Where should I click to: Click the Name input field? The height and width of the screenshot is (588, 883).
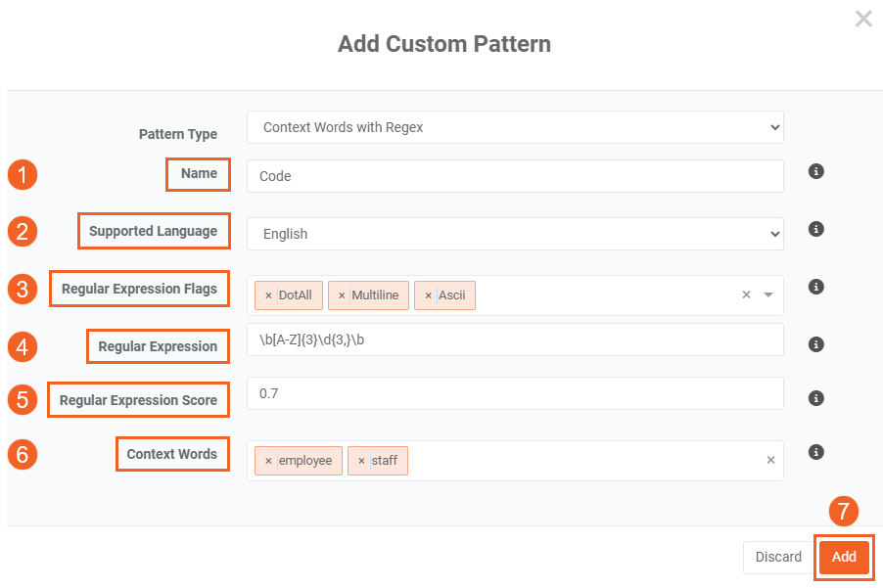click(x=515, y=176)
